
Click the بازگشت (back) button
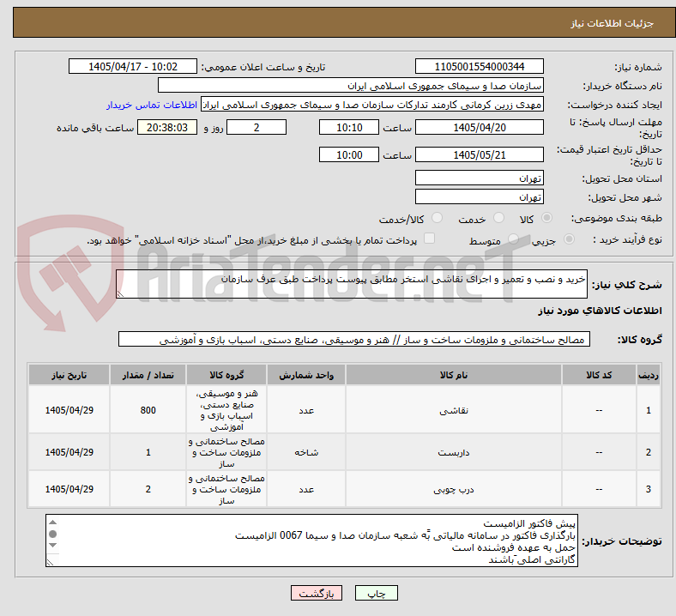(317, 593)
